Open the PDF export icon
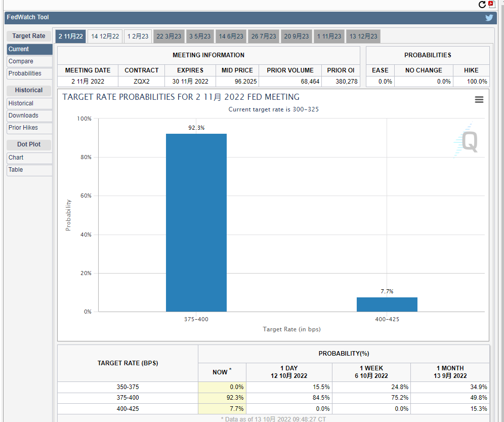This screenshot has width=504, height=422. point(492,5)
